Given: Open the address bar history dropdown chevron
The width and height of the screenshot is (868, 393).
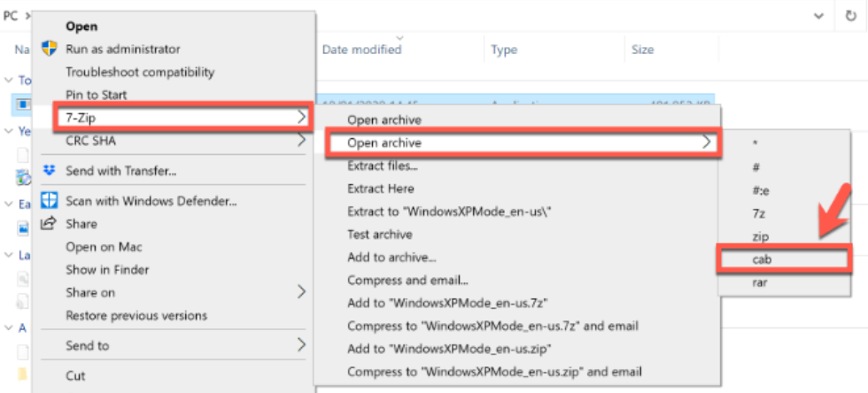Looking at the screenshot, I should click(x=818, y=17).
